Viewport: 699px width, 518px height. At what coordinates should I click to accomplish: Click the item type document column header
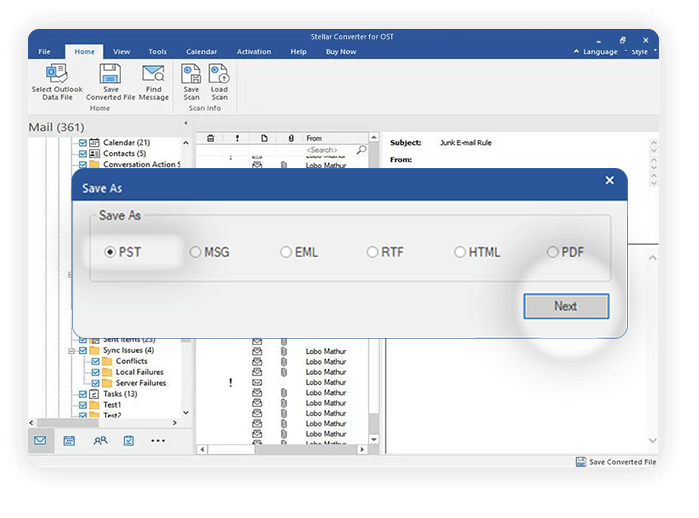[x=264, y=138]
